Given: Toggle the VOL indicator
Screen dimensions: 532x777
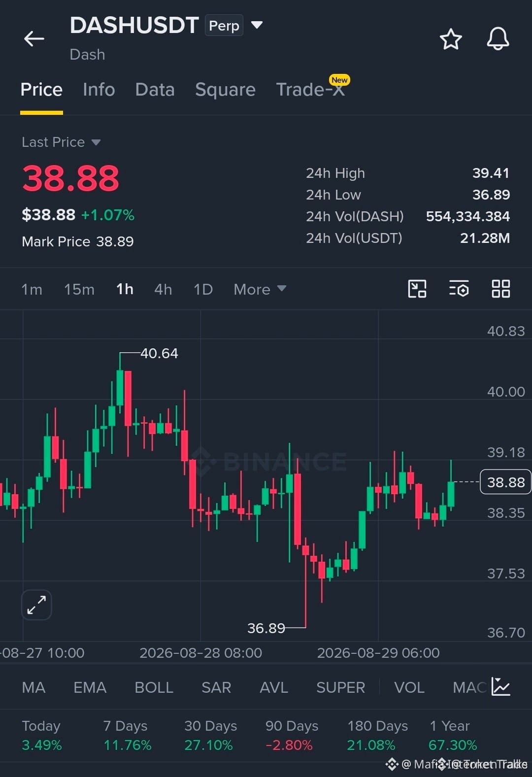Looking at the screenshot, I should [409, 687].
